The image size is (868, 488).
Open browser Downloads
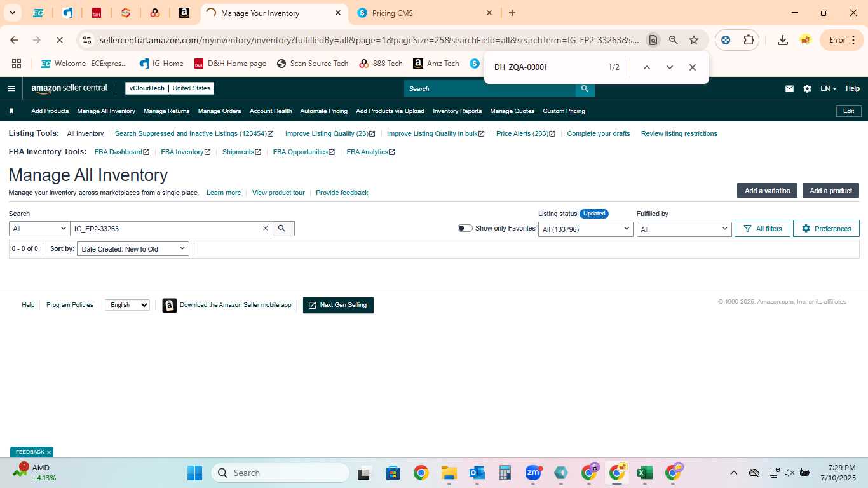pyautogui.click(x=783, y=40)
